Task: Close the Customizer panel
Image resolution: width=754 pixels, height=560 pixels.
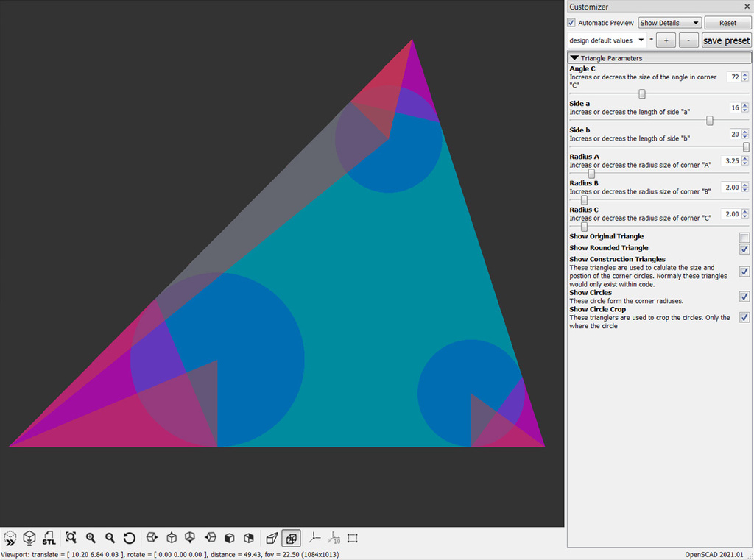Action: [747, 7]
